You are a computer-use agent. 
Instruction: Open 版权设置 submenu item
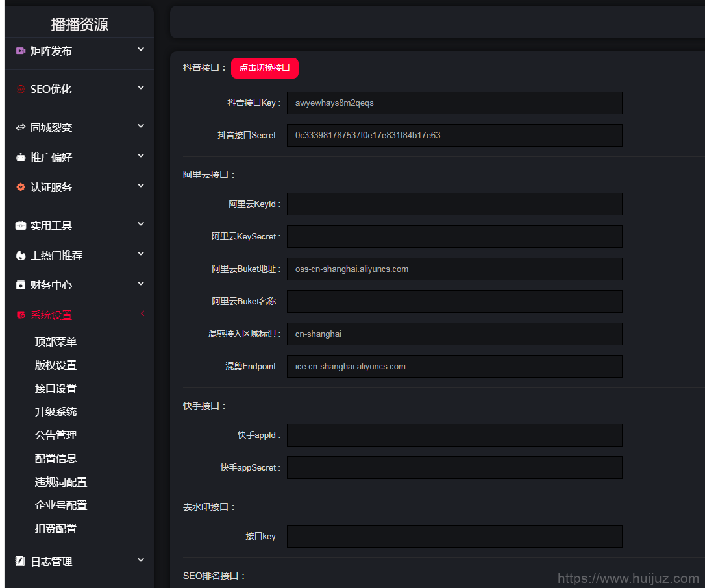(x=56, y=365)
